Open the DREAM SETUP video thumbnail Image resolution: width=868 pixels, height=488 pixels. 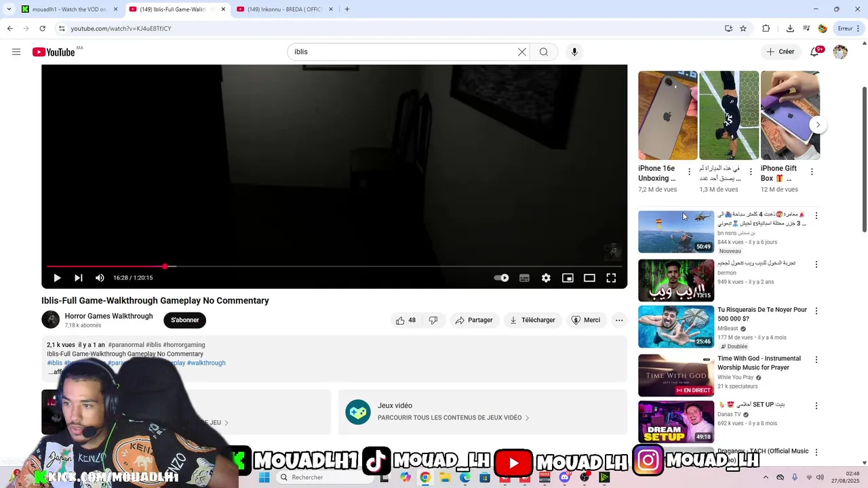pyautogui.click(x=676, y=422)
